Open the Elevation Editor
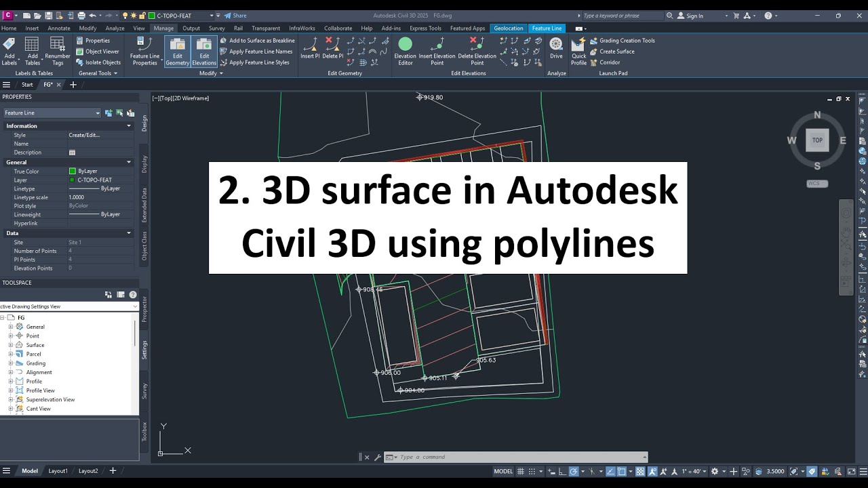 [x=405, y=51]
